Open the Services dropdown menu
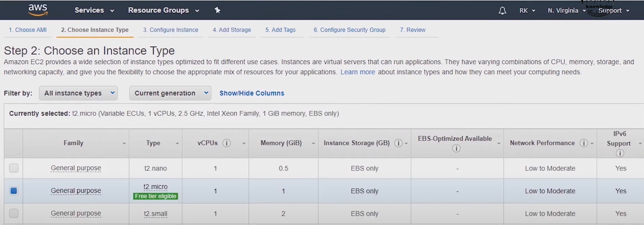644x225 pixels. (94, 10)
